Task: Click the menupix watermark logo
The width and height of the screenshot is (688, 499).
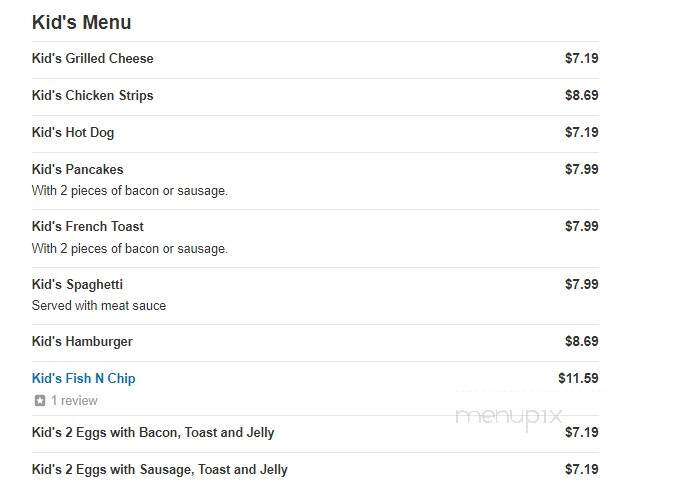Action: click(509, 416)
